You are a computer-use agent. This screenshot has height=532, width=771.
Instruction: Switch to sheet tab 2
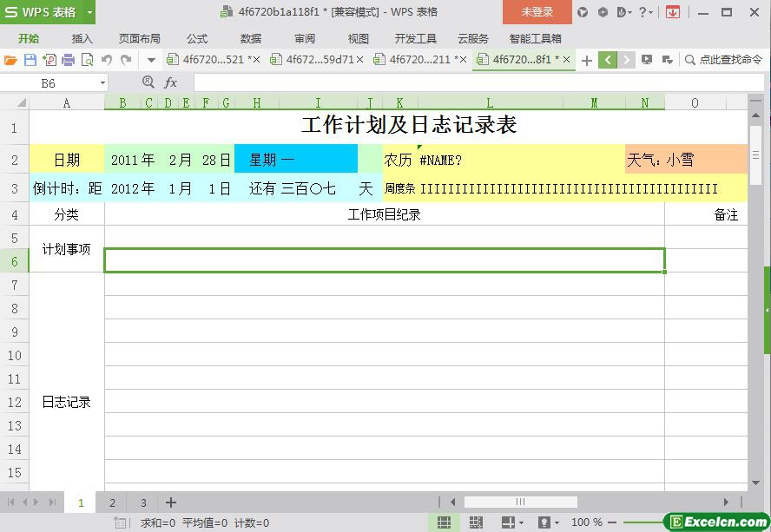point(112,502)
